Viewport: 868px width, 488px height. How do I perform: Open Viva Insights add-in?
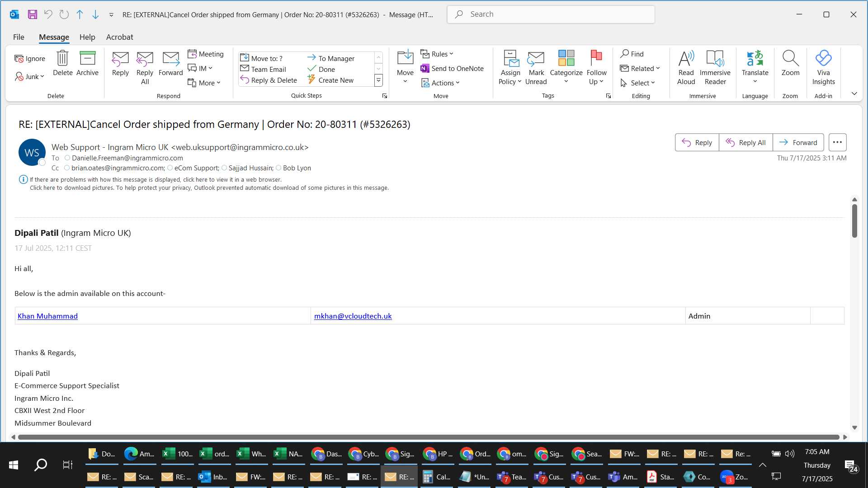[823, 68]
